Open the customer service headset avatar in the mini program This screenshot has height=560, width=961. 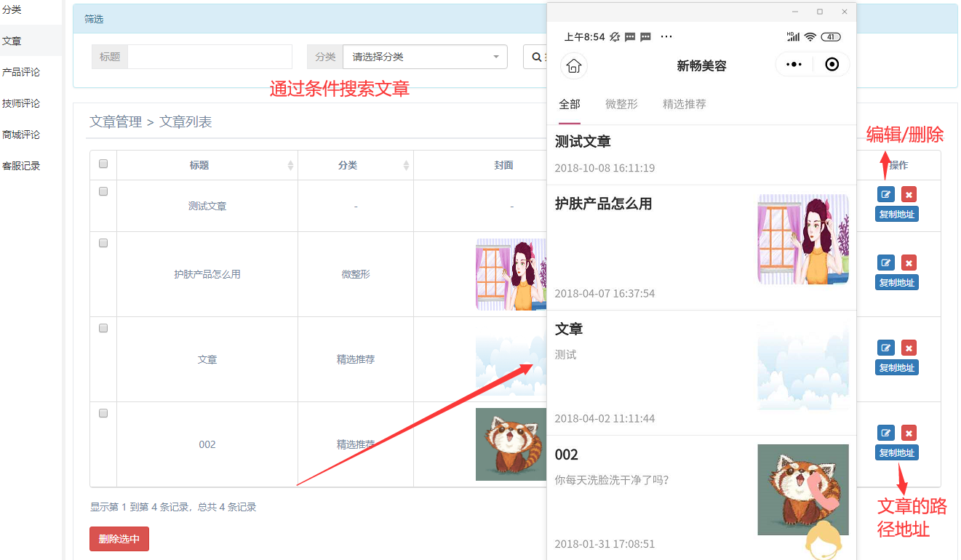[x=824, y=540]
